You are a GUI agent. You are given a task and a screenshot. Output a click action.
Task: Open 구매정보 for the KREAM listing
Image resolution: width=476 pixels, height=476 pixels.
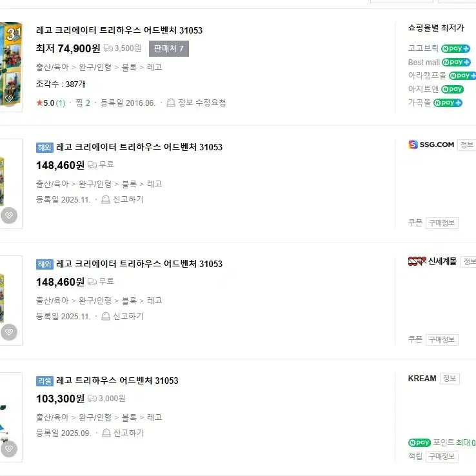click(x=442, y=457)
